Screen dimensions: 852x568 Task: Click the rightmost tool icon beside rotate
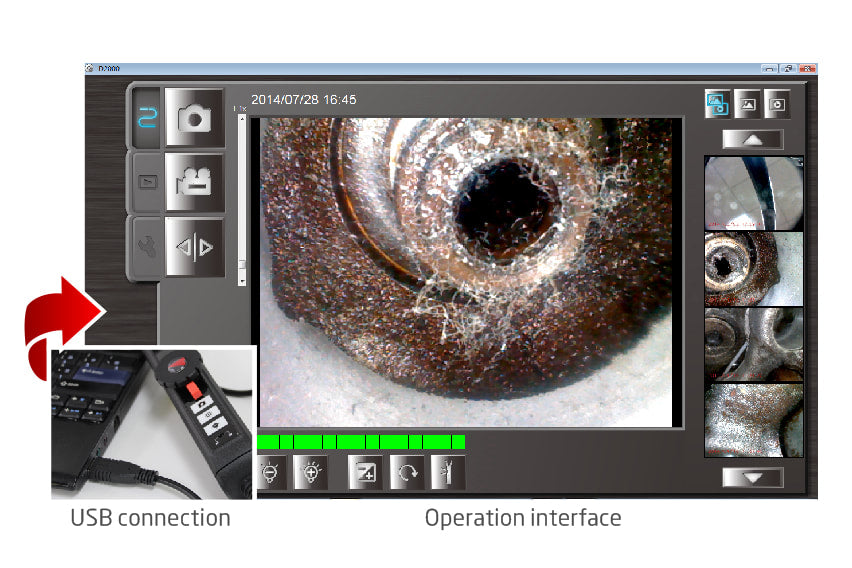[x=446, y=471]
